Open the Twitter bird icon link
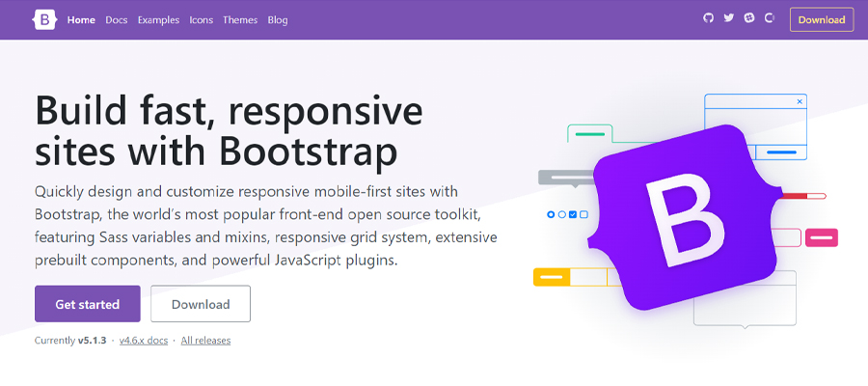The height and width of the screenshot is (386, 868). tap(729, 18)
